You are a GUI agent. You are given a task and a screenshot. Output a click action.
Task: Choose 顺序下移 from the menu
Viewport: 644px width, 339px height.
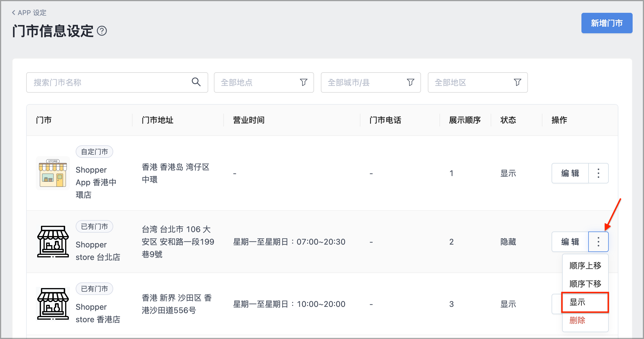point(585,284)
